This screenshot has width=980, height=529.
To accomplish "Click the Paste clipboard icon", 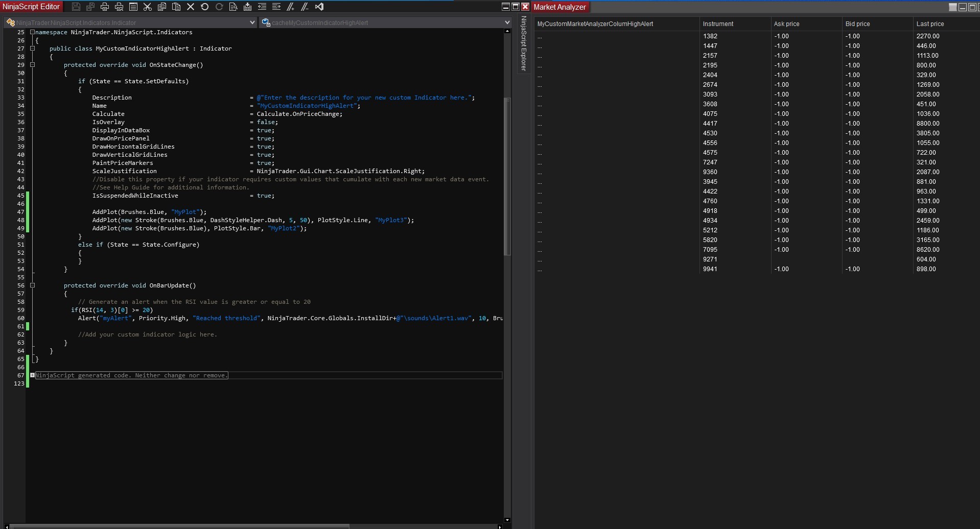I will pyautogui.click(x=176, y=7).
